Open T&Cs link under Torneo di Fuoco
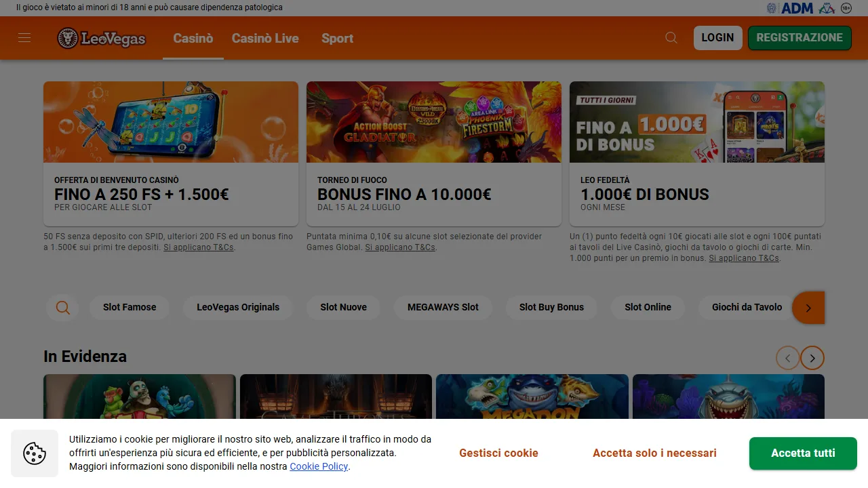868x488 pixels. [400, 247]
